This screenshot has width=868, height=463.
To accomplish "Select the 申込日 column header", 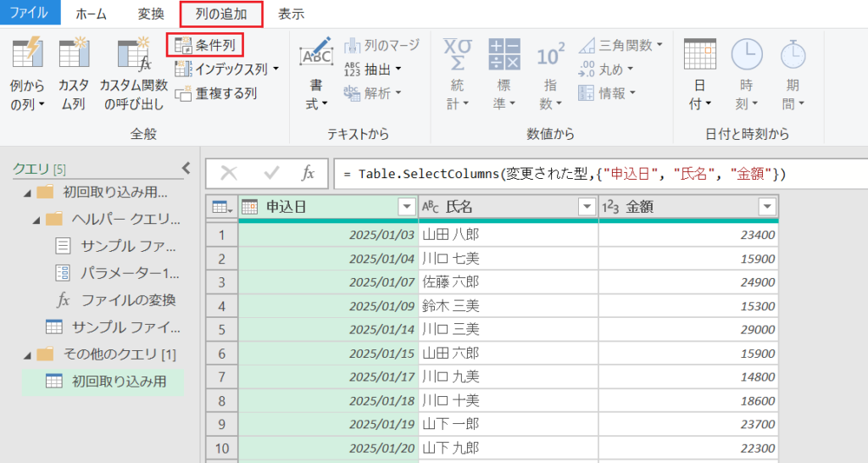I will pos(328,207).
